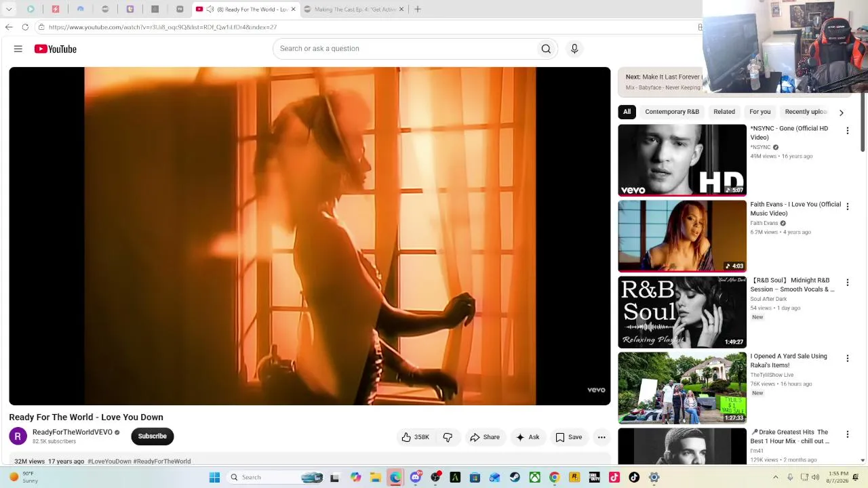This screenshot has width=868, height=488.
Task: Open I Opened A Yard Sale video title
Action: point(789,361)
